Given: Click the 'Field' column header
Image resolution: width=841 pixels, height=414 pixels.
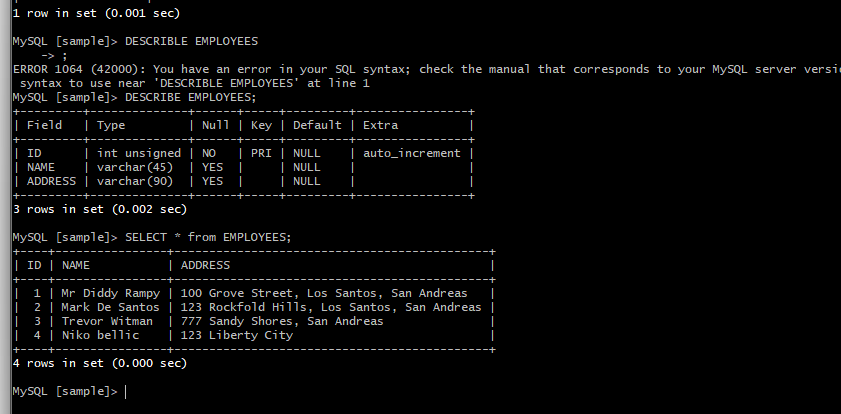Looking at the screenshot, I should [45, 125].
